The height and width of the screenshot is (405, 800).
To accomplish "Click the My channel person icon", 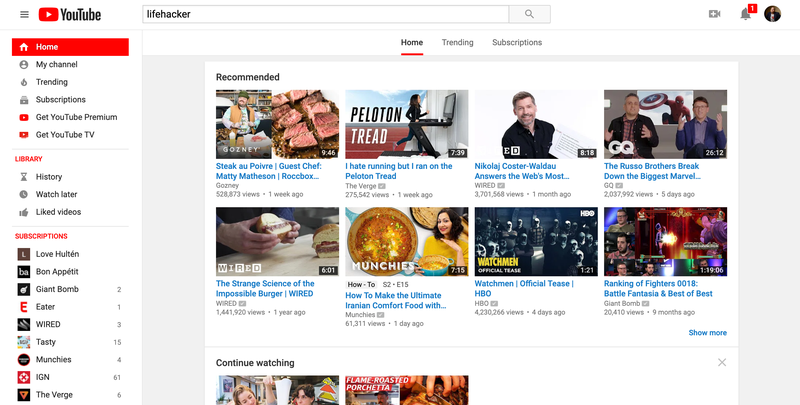I will 23,65.
